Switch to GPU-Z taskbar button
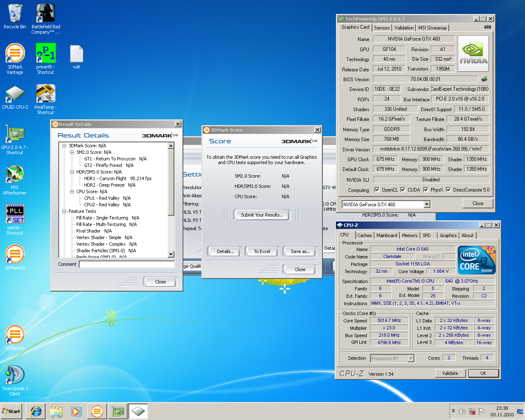 point(118,411)
